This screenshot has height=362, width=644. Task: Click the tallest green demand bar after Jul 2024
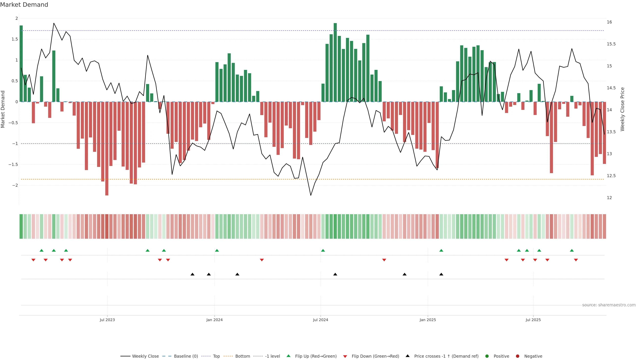click(335, 63)
